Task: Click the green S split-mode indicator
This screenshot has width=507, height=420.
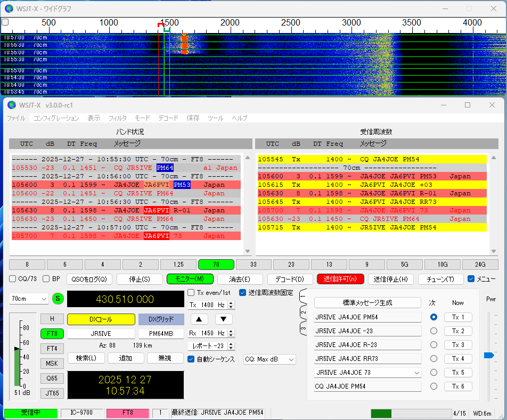Action: (x=58, y=299)
